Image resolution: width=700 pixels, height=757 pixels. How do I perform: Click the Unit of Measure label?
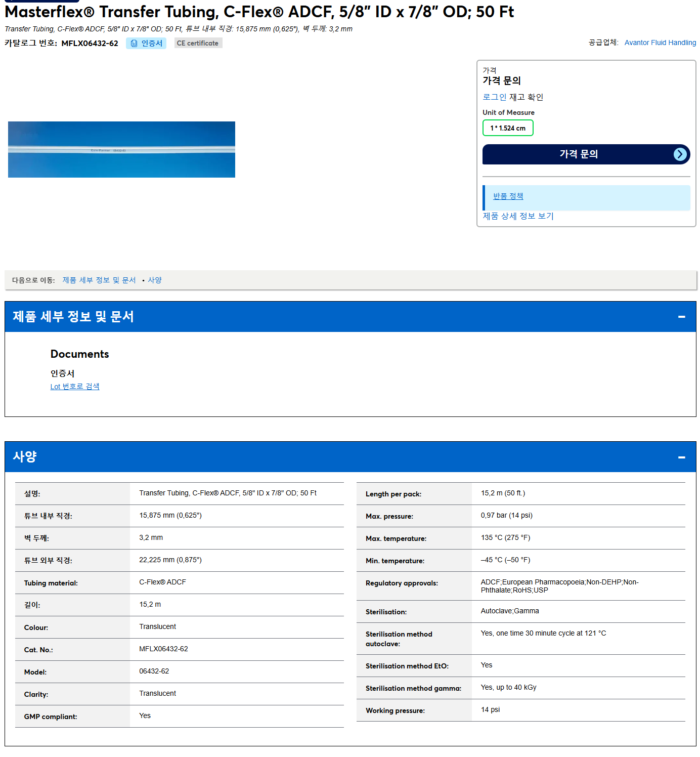click(x=508, y=113)
